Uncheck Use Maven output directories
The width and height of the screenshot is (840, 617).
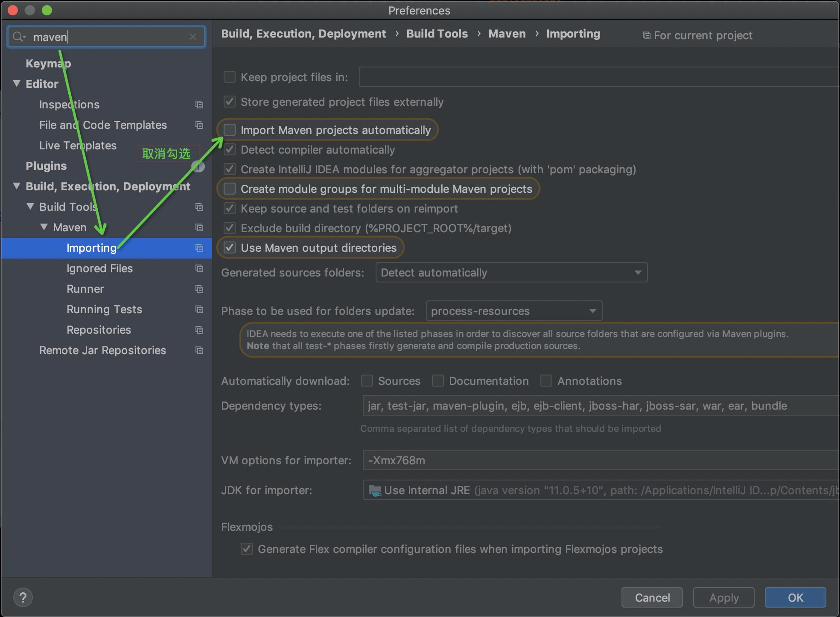point(230,248)
